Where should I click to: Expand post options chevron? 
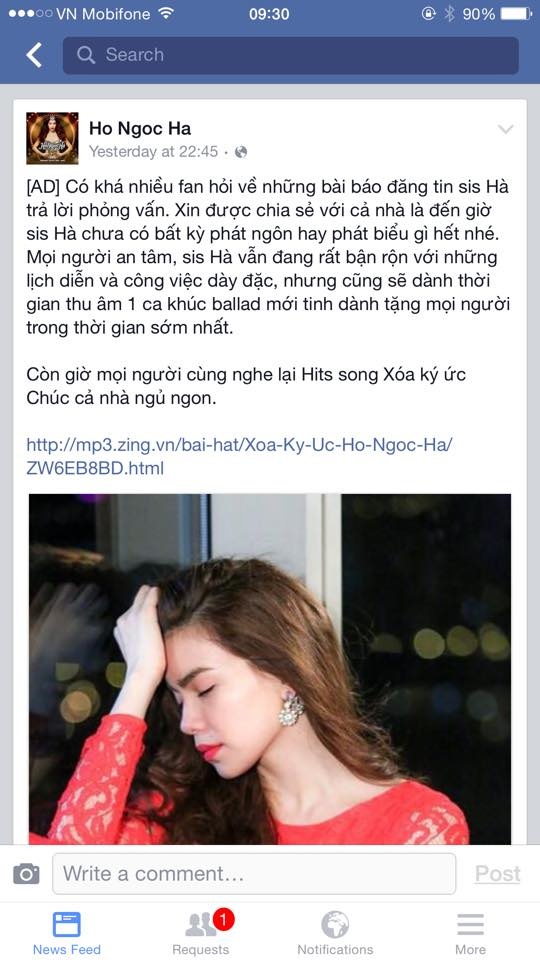coord(506,129)
